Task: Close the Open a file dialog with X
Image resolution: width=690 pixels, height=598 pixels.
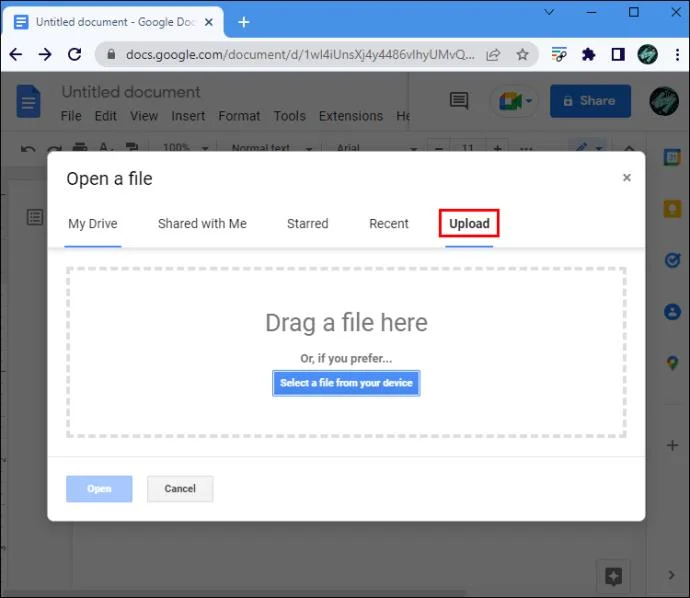Action: pyautogui.click(x=627, y=177)
